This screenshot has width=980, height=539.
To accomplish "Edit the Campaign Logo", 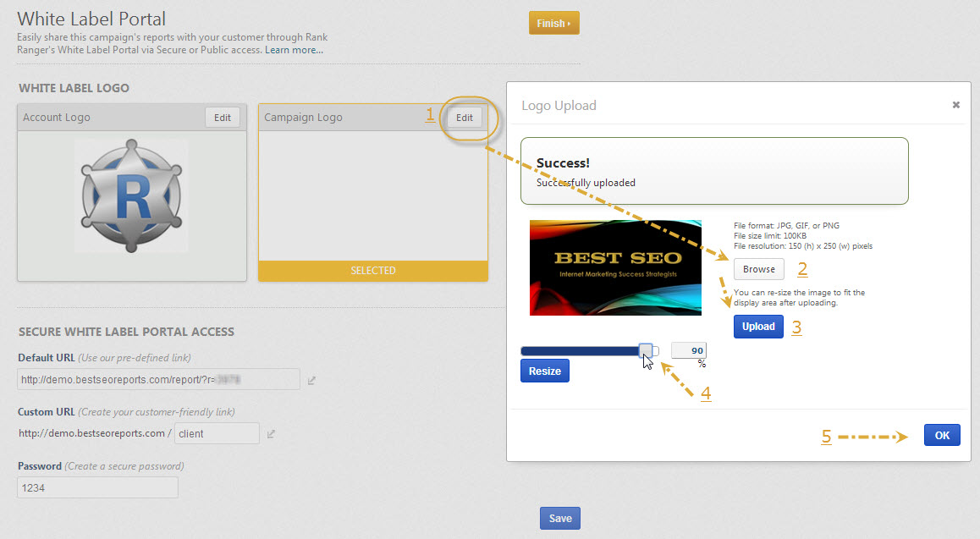I will [x=465, y=118].
